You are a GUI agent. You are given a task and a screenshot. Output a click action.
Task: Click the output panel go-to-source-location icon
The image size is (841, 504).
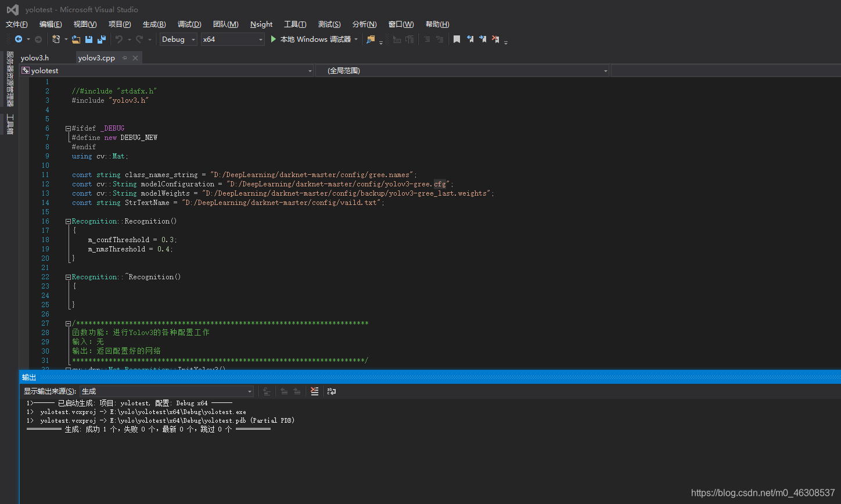267,391
